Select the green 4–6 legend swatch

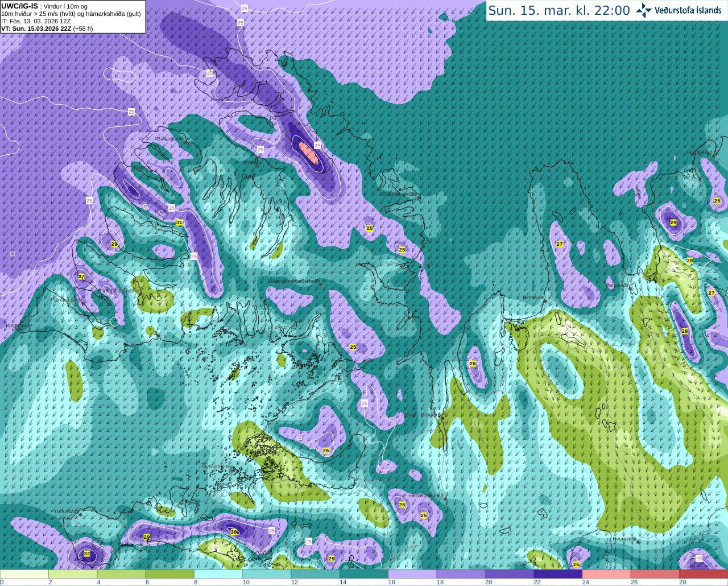point(121,574)
